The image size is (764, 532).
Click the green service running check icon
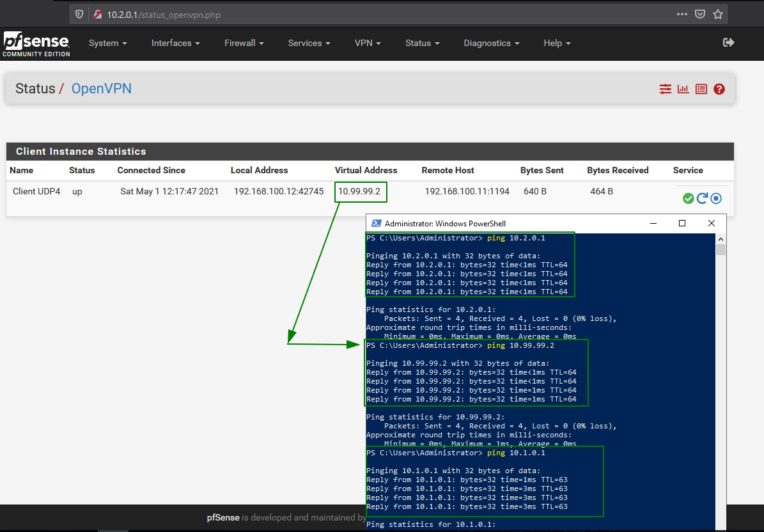pyautogui.click(x=689, y=198)
